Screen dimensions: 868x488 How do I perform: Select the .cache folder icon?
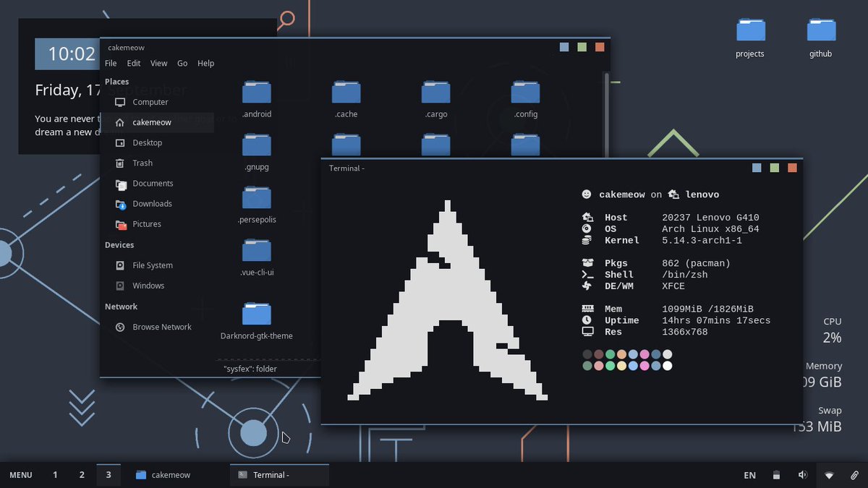(346, 92)
